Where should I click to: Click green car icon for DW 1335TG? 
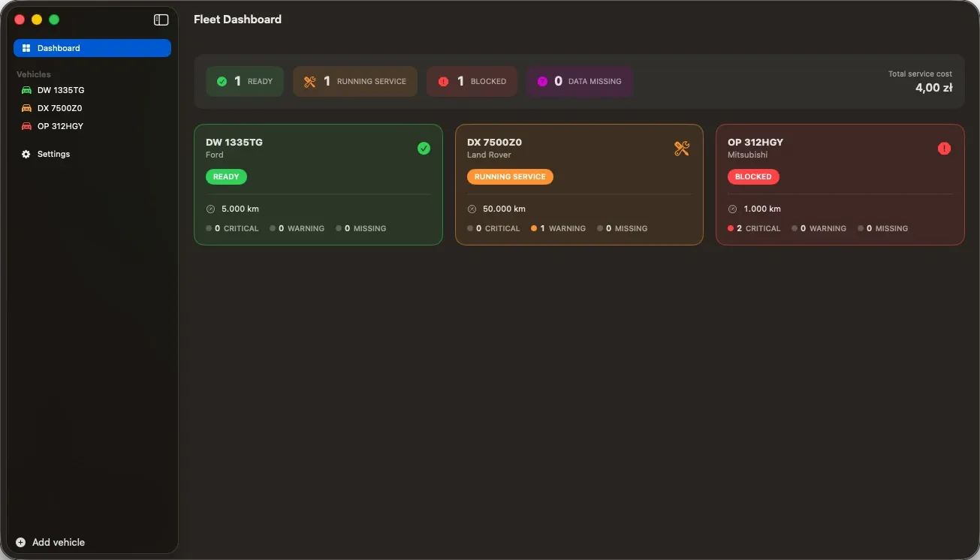tap(26, 90)
